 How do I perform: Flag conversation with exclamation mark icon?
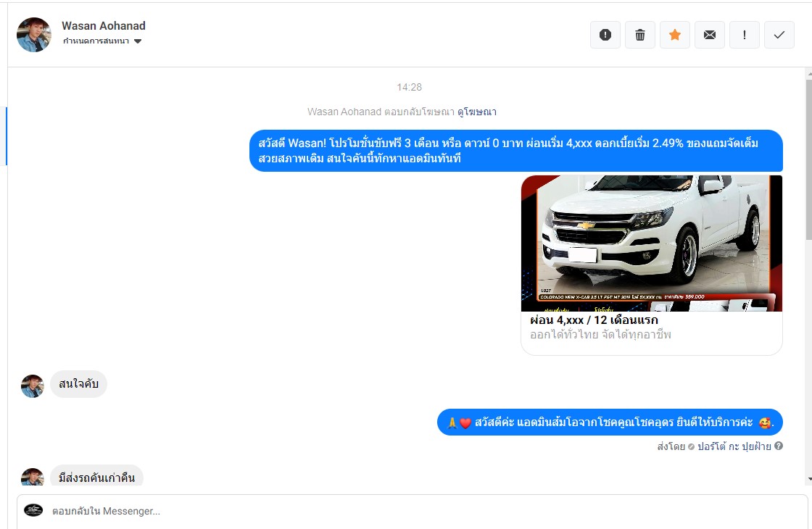(x=744, y=35)
